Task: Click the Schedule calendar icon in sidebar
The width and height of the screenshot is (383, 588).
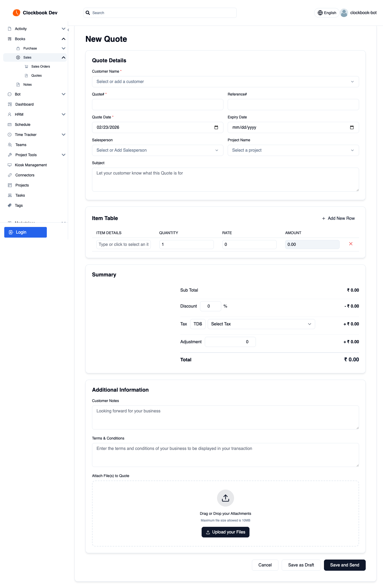Action: [10, 125]
